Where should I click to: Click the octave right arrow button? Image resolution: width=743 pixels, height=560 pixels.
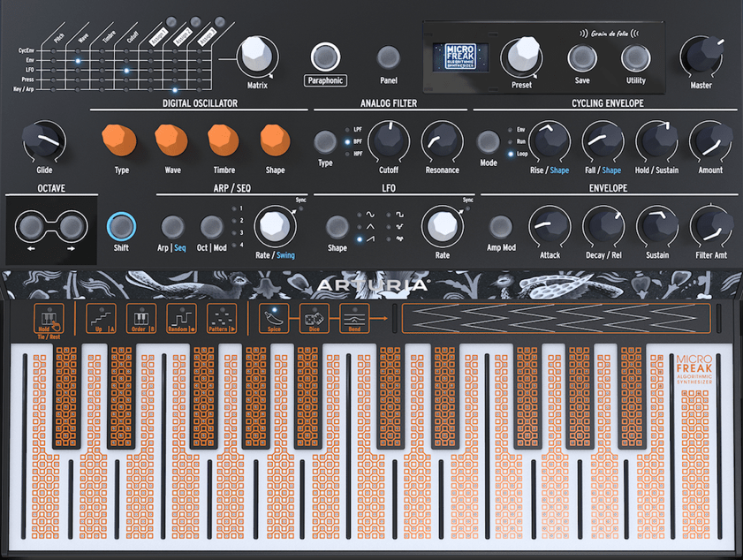(71, 227)
